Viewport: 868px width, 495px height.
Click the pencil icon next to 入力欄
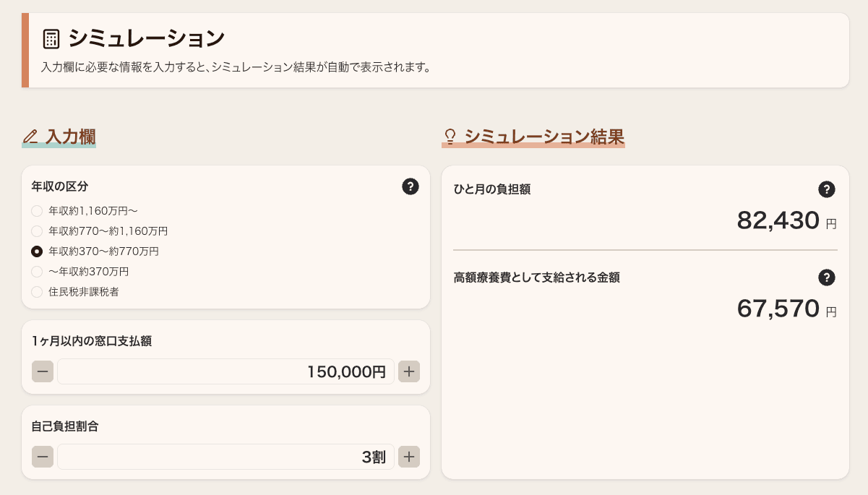(30, 136)
